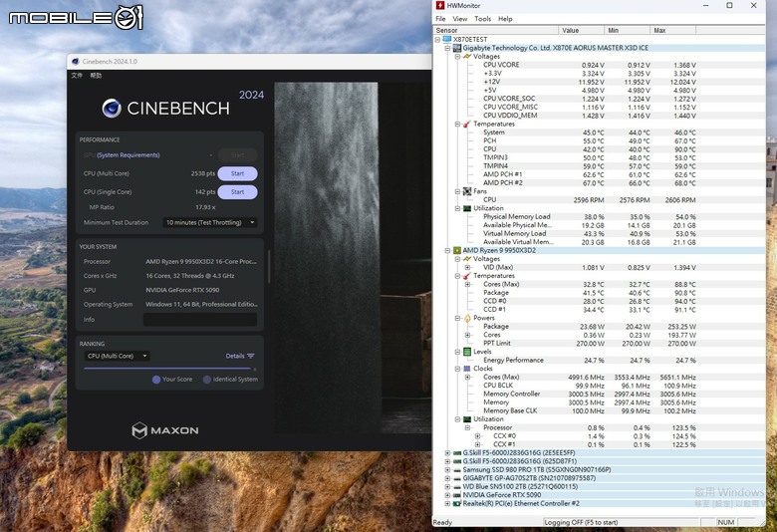Click the Info input field in Cinebench
This screenshot has height=532, width=777.
coord(200,319)
